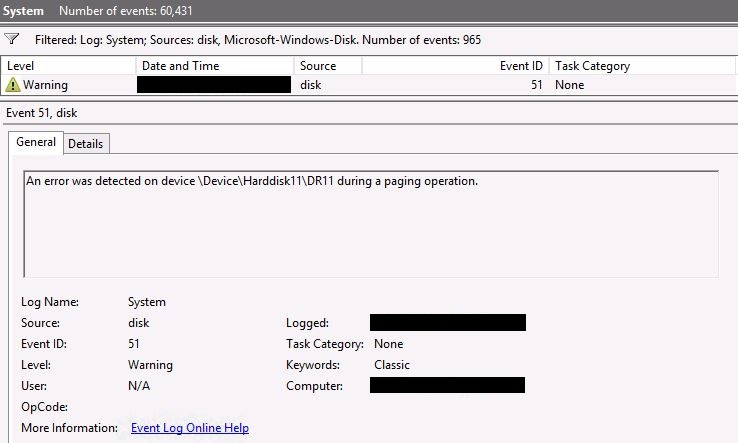The height and width of the screenshot is (443, 738).
Task: Click the Log Name value 'System'
Action: point(147,302)
